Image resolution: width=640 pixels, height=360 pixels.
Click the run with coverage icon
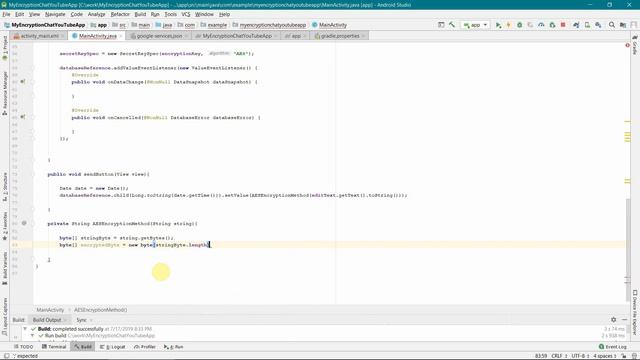[530, 25]
